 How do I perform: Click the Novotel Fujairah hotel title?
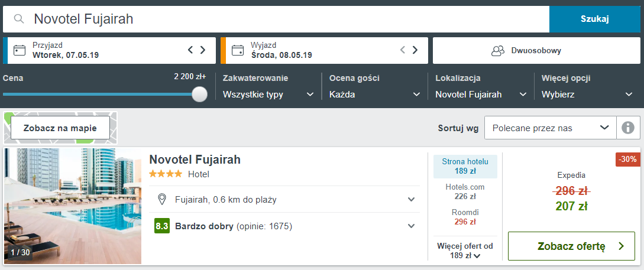[195, 159]
